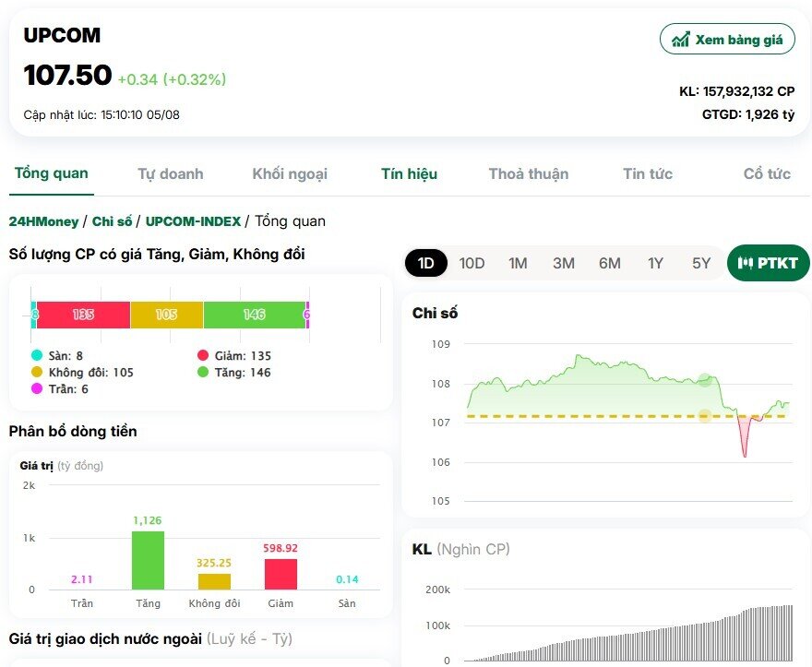Open the Tín hiệu tab
Viewport: 812px width, 667px height.
point(409,173)
